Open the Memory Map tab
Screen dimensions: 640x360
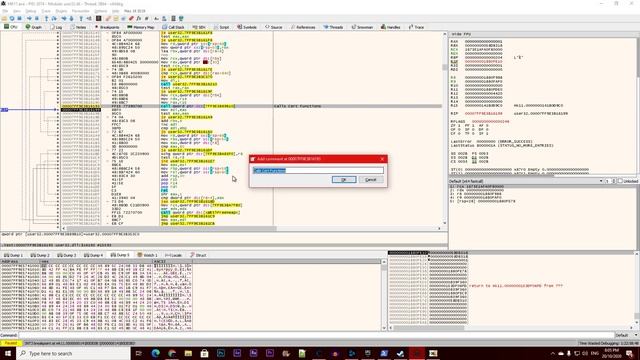click(x=141, y=27)
